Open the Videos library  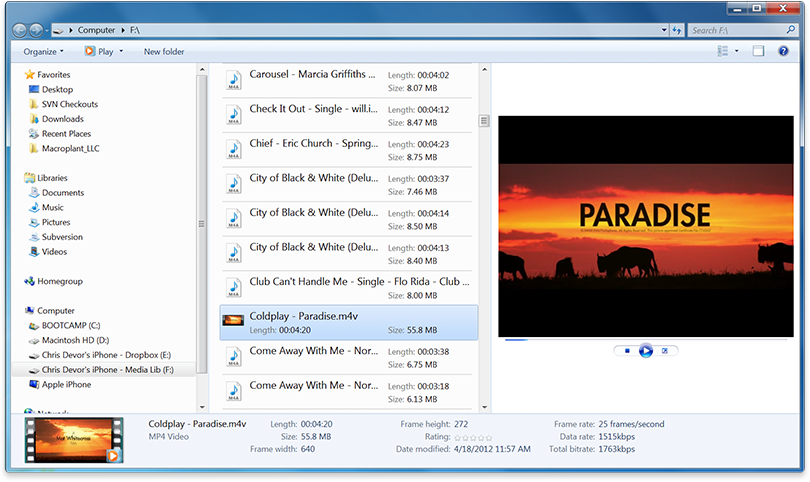pyautogui.click(x=48, y=252)
